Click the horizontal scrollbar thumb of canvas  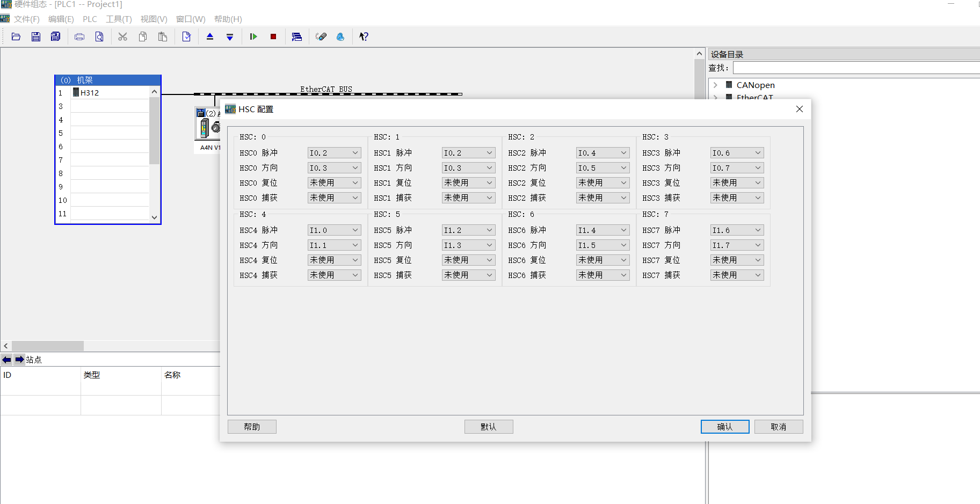(48, 346)
